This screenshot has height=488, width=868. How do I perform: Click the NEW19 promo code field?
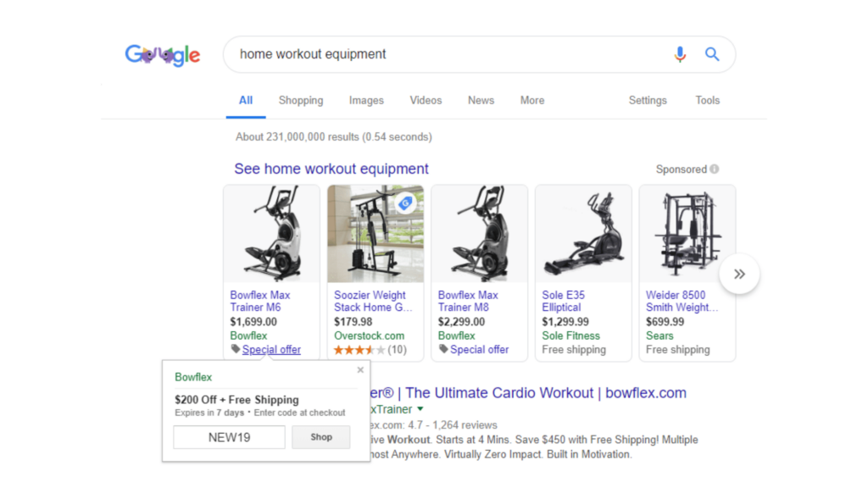click(x=229, y=437)
